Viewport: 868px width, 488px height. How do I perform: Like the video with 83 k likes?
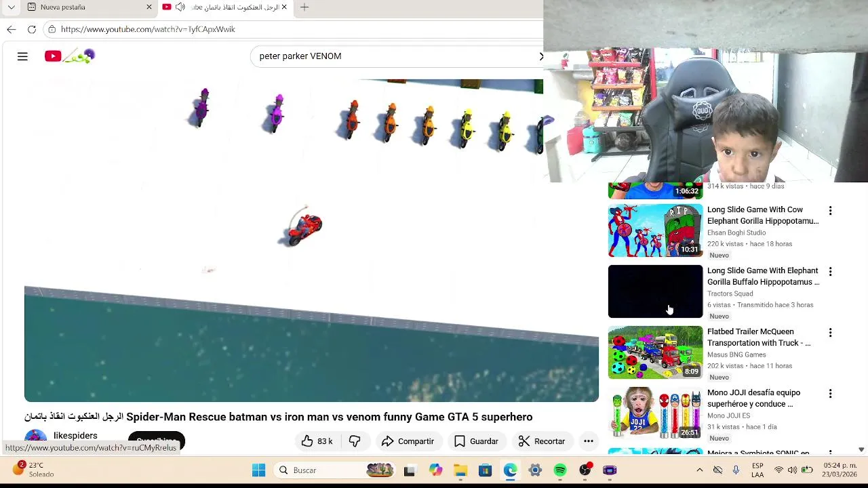tap(317, 441)
